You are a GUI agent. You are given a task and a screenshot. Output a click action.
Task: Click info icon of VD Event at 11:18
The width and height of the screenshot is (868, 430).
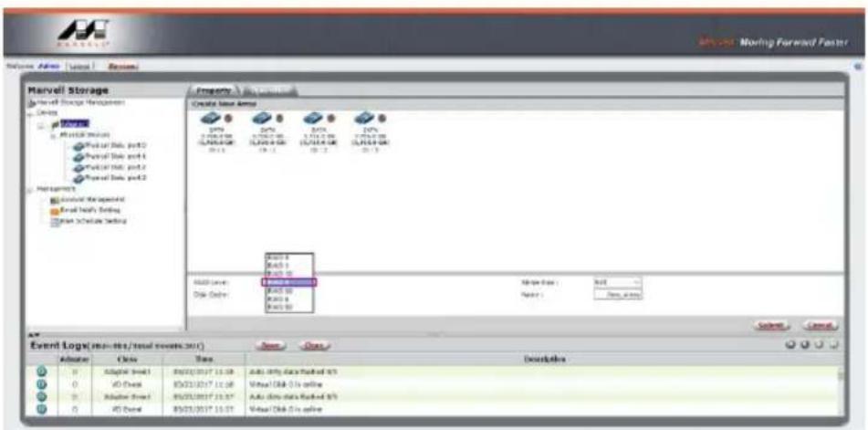coord(41,384)
